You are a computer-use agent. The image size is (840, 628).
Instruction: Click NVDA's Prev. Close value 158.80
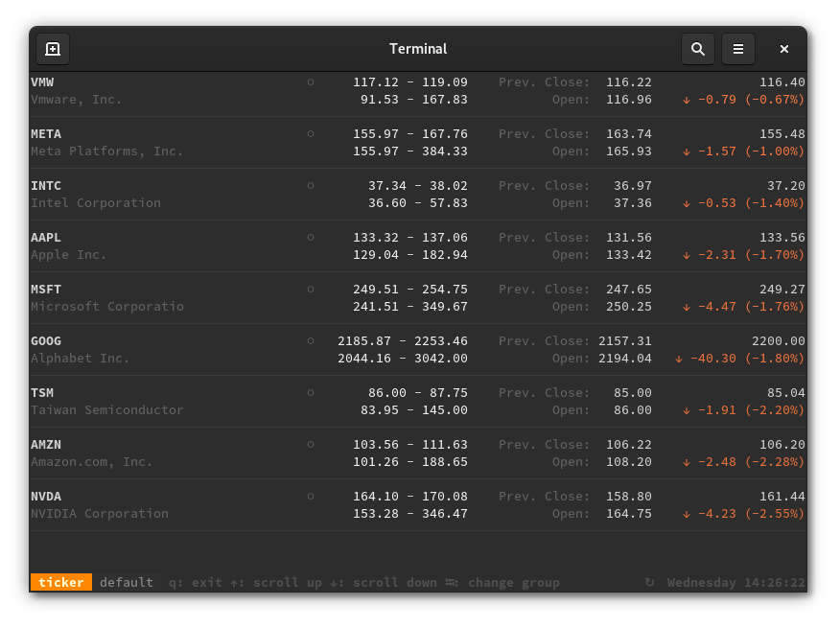(x=629, y=497)
